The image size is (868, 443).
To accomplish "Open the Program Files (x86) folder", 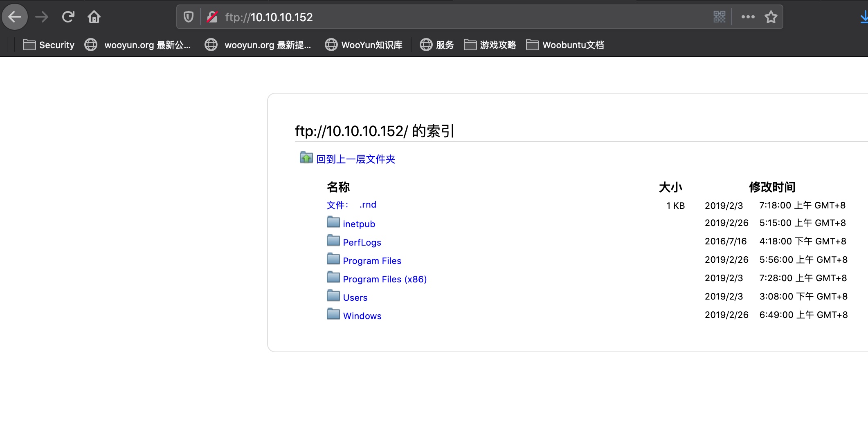I will [x=385, y=279].
